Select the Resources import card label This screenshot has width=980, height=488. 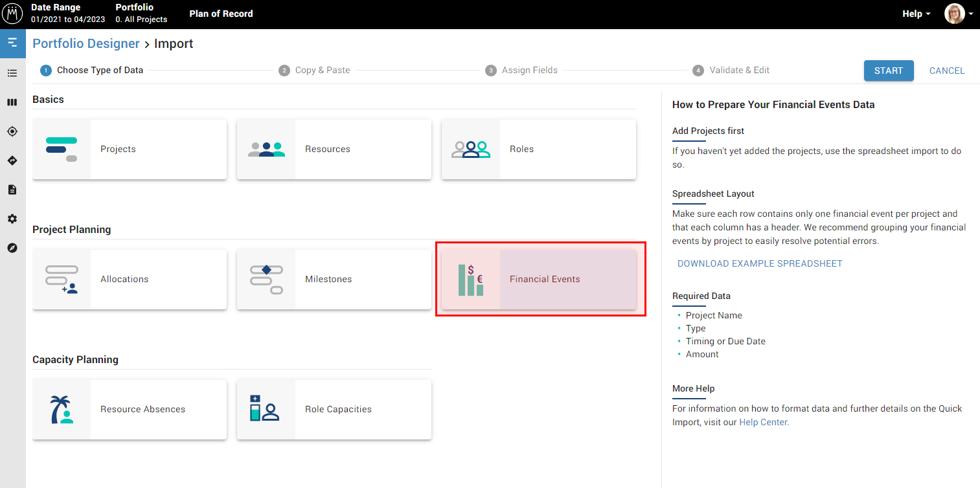pos(328,149)
